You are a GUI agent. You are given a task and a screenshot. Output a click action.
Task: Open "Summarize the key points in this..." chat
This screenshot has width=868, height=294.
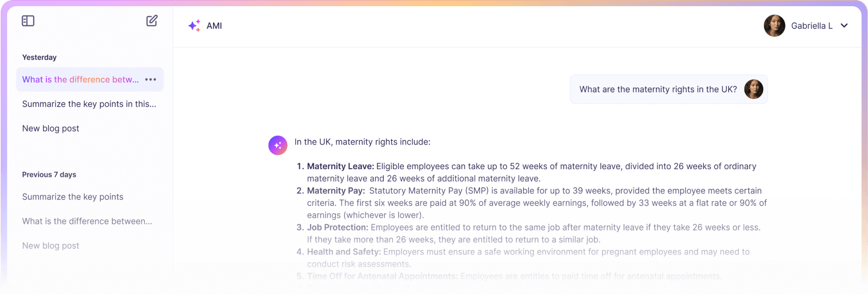(x=89, y=104)
